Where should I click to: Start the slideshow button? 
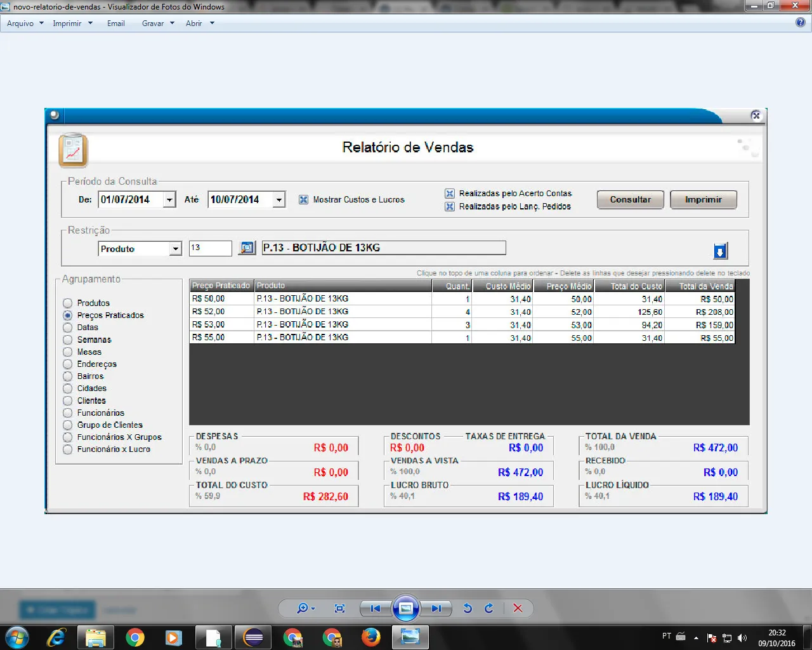[406, 608]
